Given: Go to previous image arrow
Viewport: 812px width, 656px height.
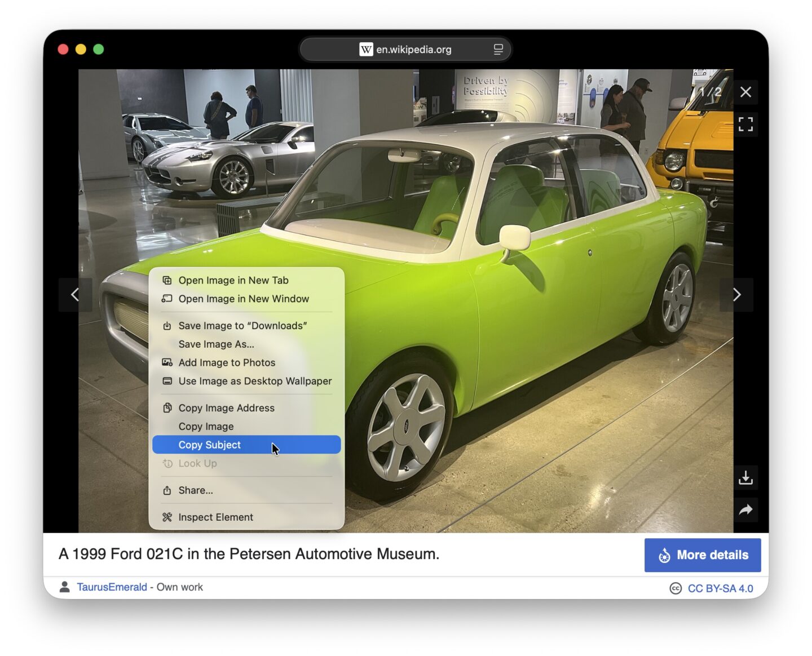Looking at the screenshot, I should 75,294.
